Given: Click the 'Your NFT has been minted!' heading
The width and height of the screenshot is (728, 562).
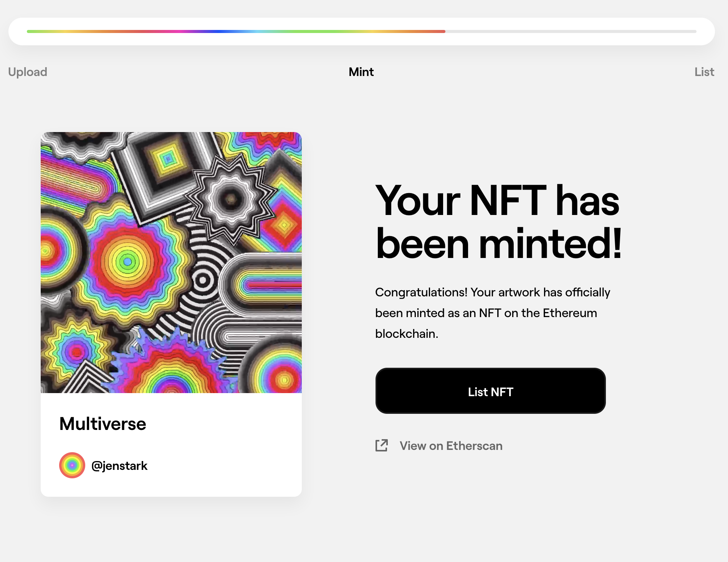Looking at the screenshot, I should pos(498,222).
